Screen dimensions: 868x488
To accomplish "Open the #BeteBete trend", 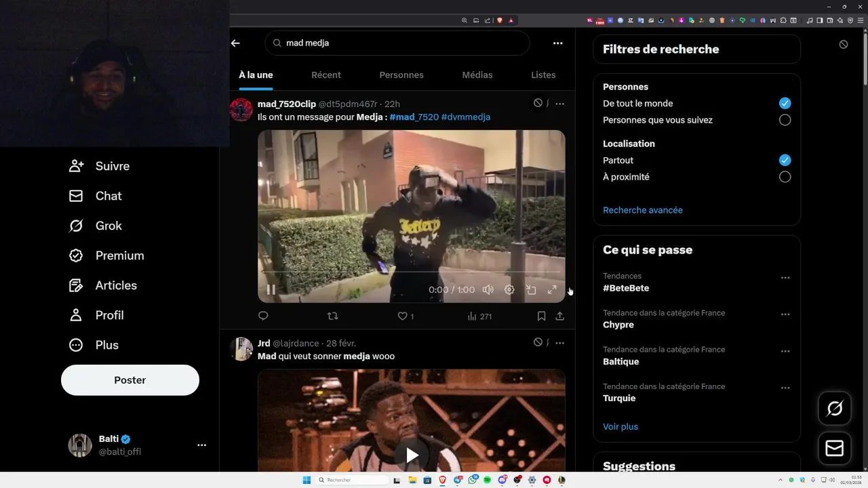I will coord(626,288).
